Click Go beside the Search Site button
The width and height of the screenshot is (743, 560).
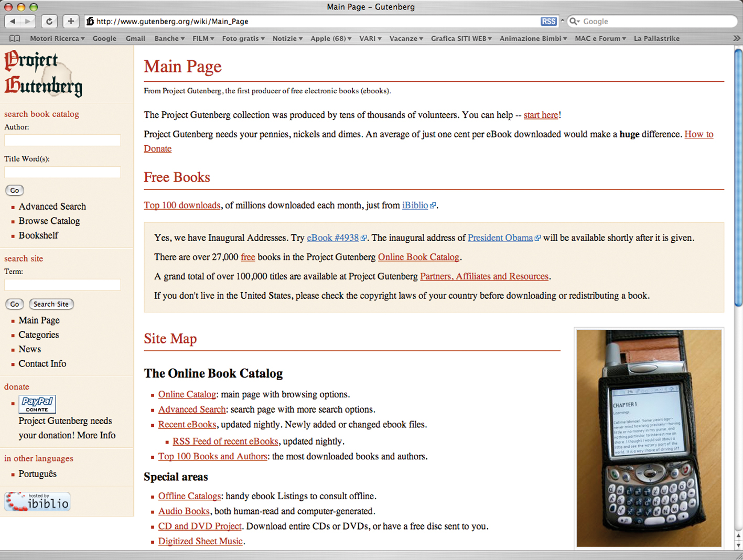pyautogui.click(x=15, y=304)
